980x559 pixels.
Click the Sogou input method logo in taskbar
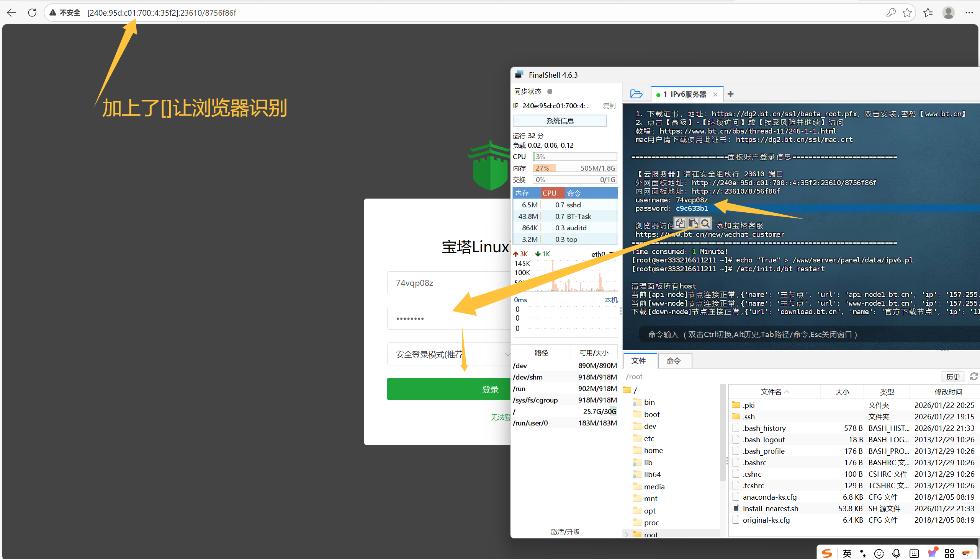[x=827, y=553]
